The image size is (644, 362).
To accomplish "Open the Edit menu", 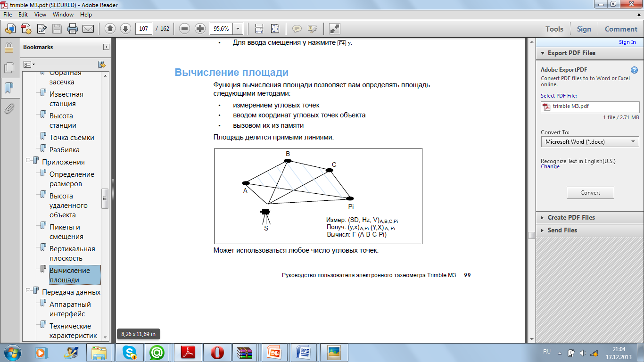I will pos(23,15).
